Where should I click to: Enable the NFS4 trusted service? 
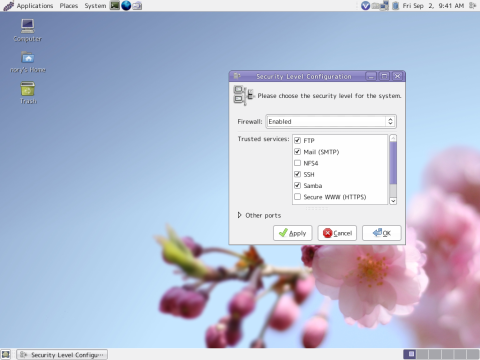coord(298,163)
